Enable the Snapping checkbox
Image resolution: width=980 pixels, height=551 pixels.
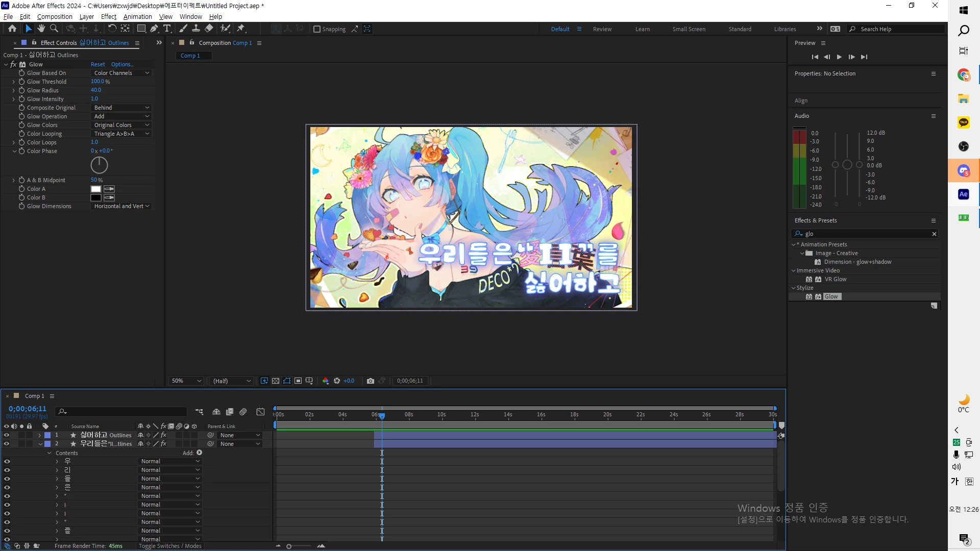pos(317,29)
